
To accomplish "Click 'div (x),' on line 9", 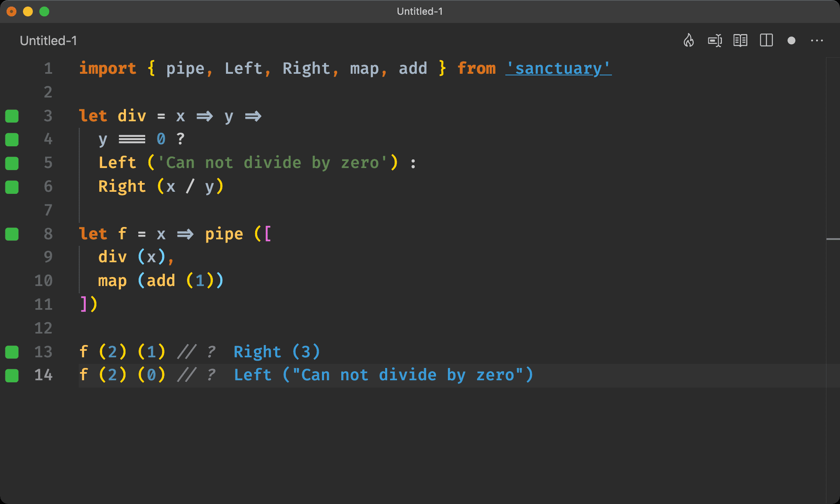I will [136, 257].
